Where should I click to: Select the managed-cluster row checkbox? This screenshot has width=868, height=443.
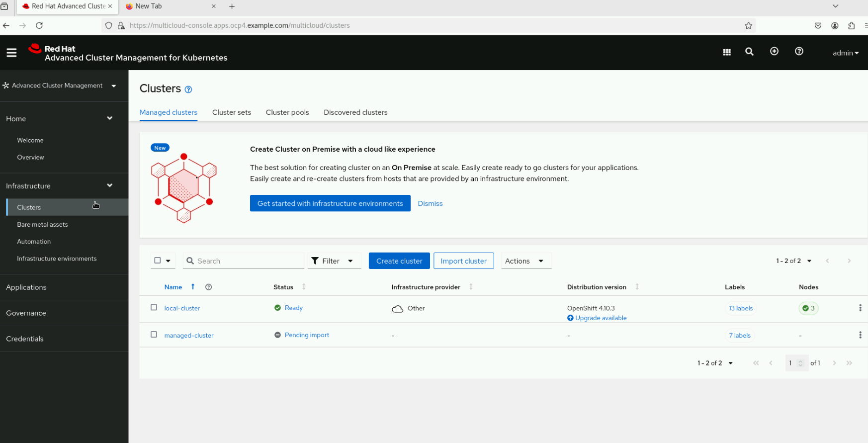[x=154, y=335]
